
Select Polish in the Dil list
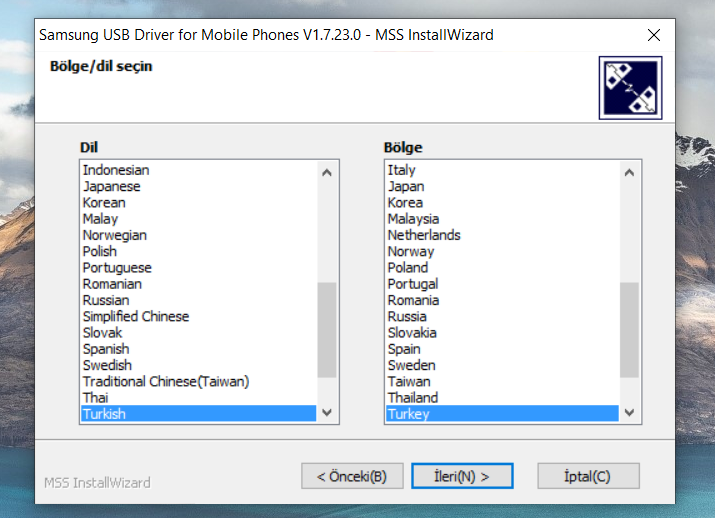pyautogui.click(x=199, y=252)
